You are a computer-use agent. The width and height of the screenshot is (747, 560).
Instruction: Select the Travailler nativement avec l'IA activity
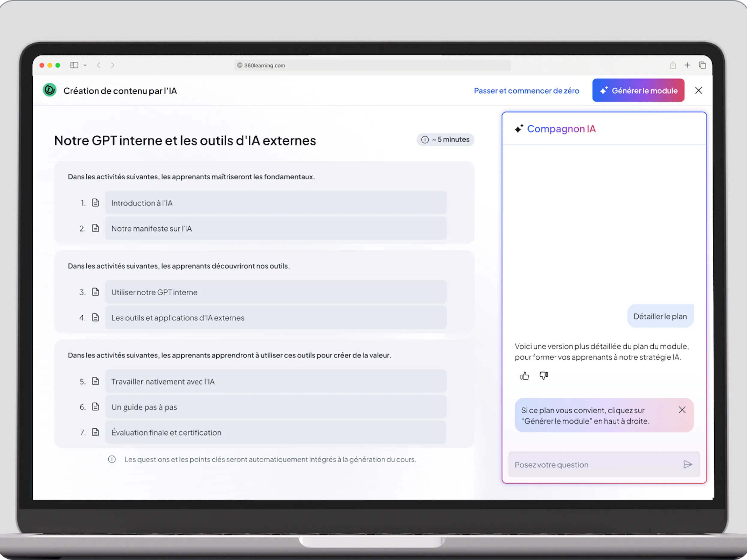tap(276, 382)
